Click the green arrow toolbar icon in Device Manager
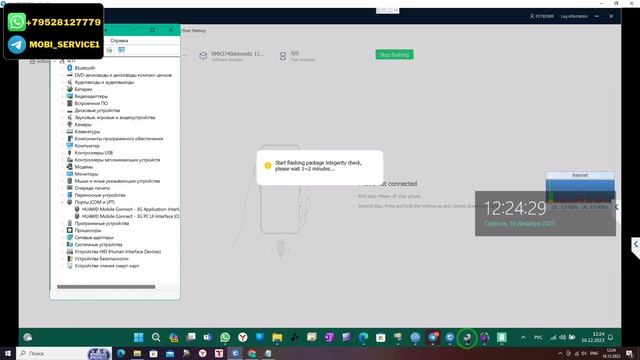The width and height of the screenshot is (640, 360). (x=109, y=50)
